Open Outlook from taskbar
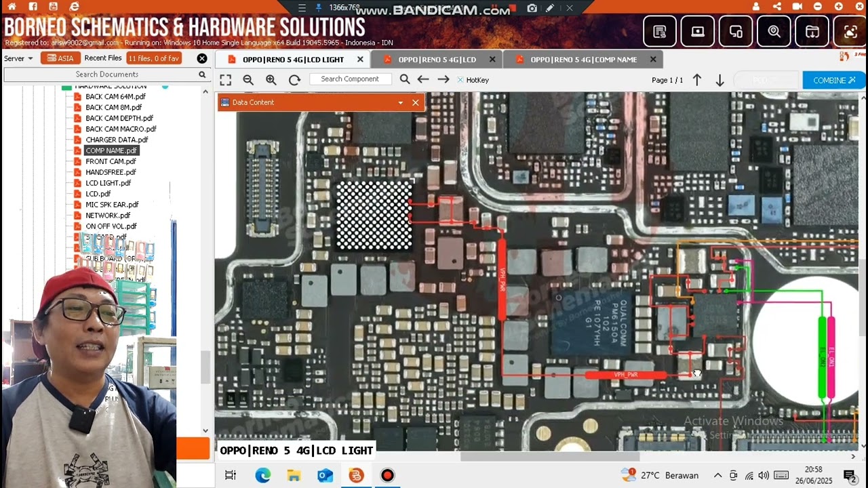The image size is (868, 488). 325,475
